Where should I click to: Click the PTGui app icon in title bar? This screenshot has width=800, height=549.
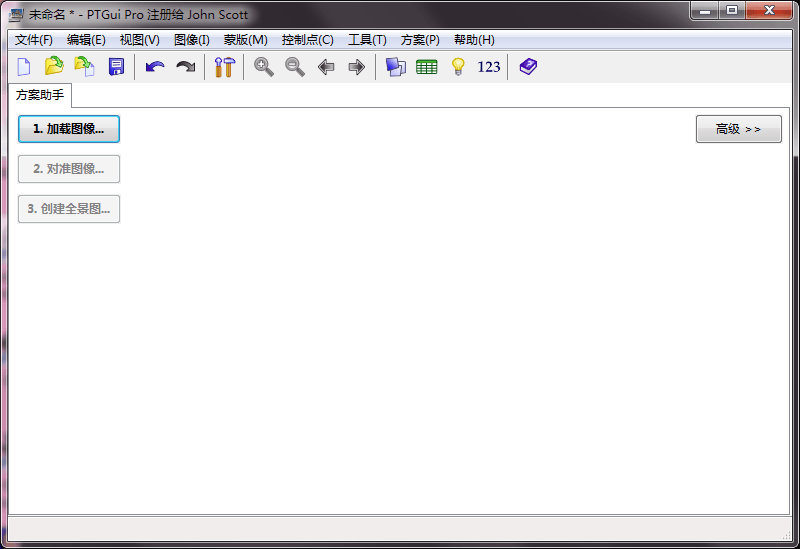pyautogui.click(x=16, y=14)
